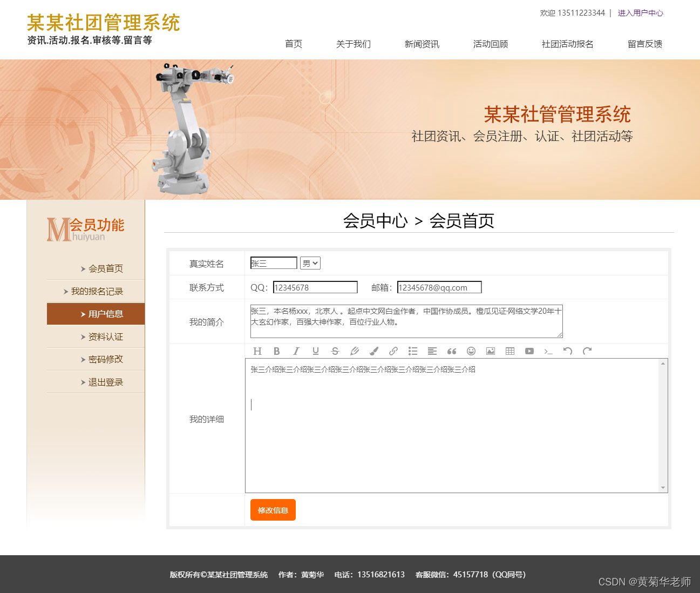This screenshot has width=700, height=593.
Task: Insert an image with the picture icon
Action: [x=491, y=351]
